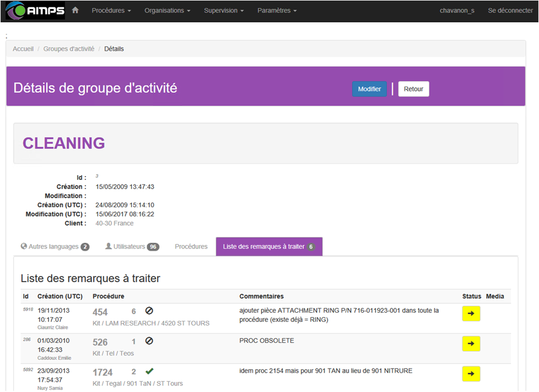Expand the Organisations menu
Screen dimensions: 539x392
coord(167,11)
